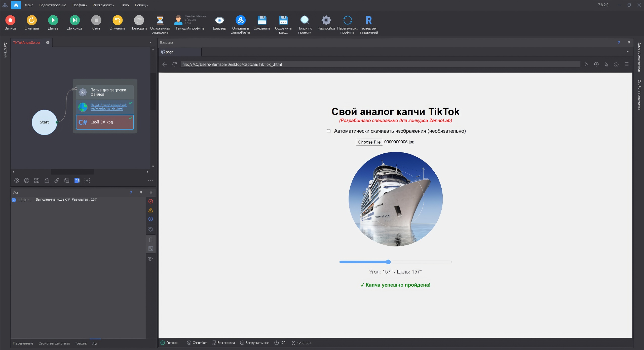Click the Отложенная отрисовка hourglass icon
644x350 pixels.
pos(160,20)
